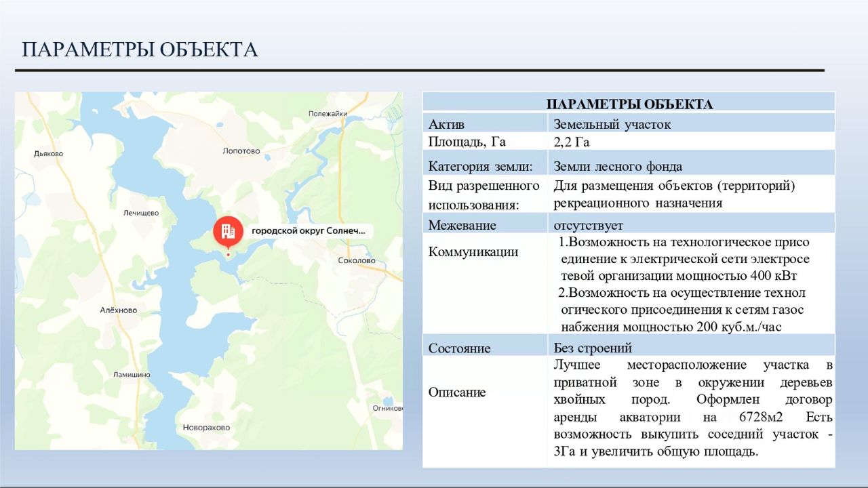Click the 'Актив' row label

tap(446, 125)
